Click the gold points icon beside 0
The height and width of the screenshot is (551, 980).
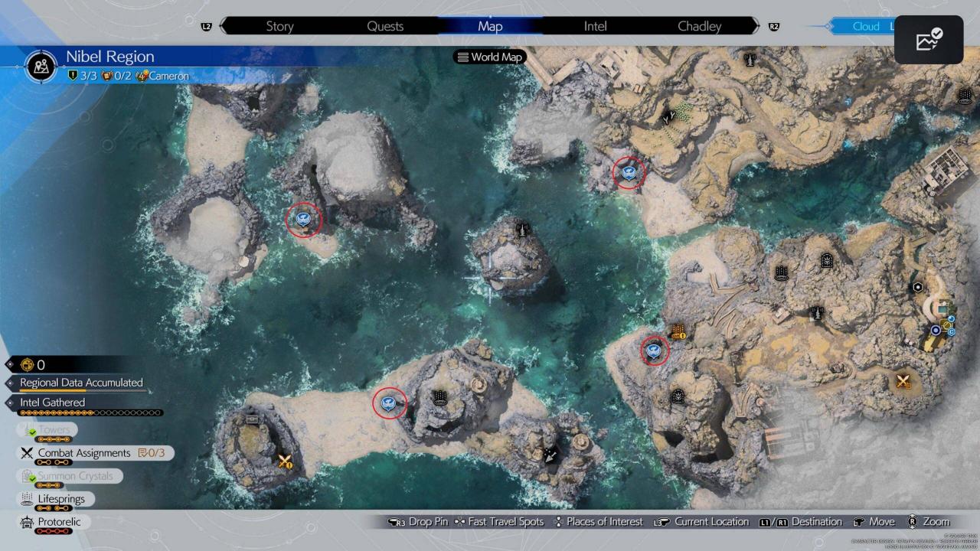point(27,365)
